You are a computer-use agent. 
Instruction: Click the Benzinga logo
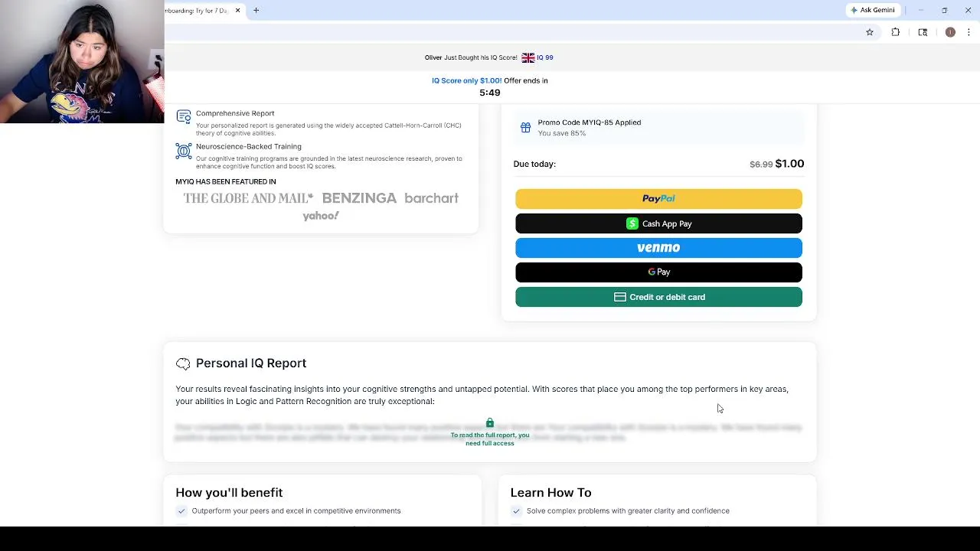(359, 198)
